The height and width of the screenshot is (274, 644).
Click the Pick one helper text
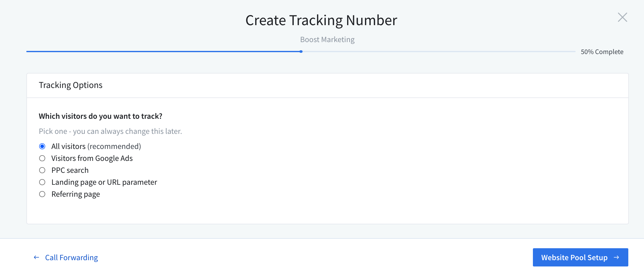tap(110, 131)
